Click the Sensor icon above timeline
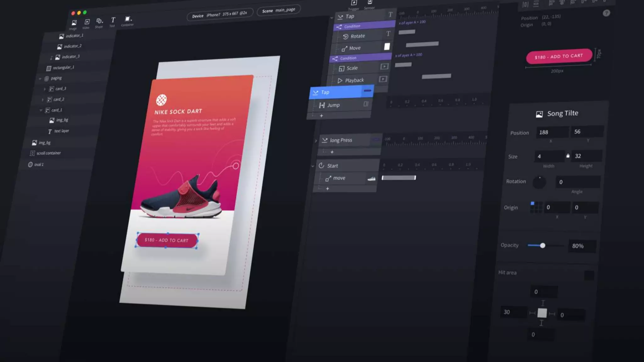Screen dimensions: 644x362 pos(370,3)
